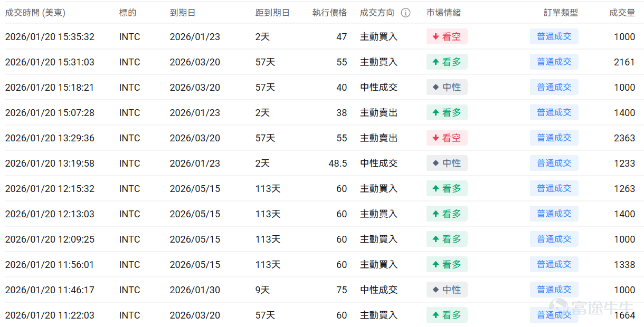Click 看多 tag in the 15:31:03 row

click(x=447, y=62)
